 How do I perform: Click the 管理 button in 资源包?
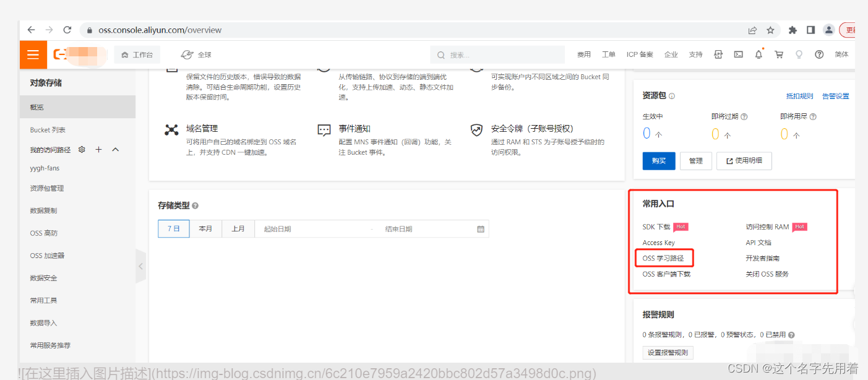tap(696, 161)
